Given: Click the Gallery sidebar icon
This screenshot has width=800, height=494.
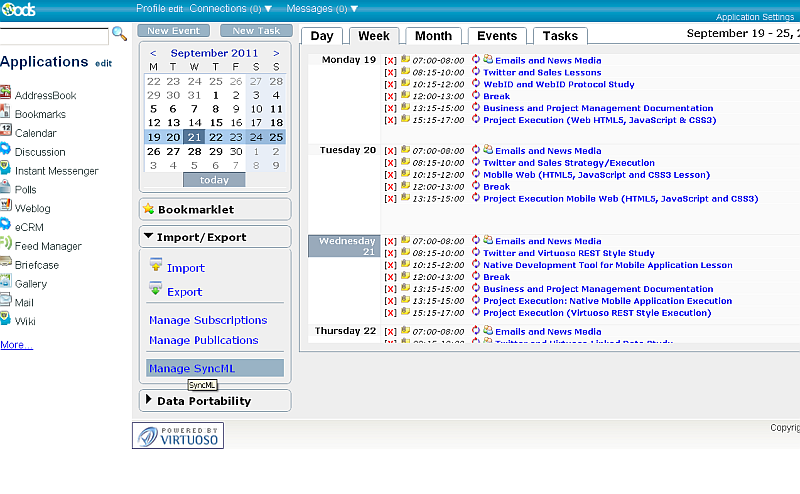Looking at the screenshot, I should click(6, 284).
